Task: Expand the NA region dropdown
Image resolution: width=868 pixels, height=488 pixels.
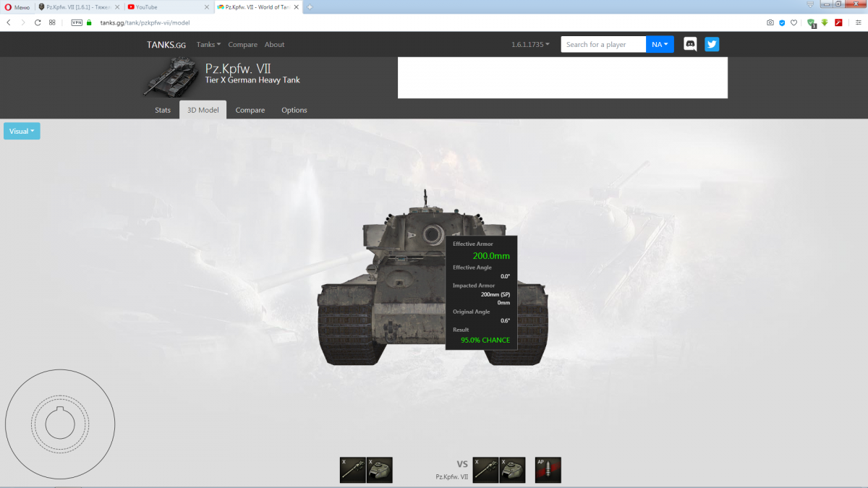Action: [660, 44]
